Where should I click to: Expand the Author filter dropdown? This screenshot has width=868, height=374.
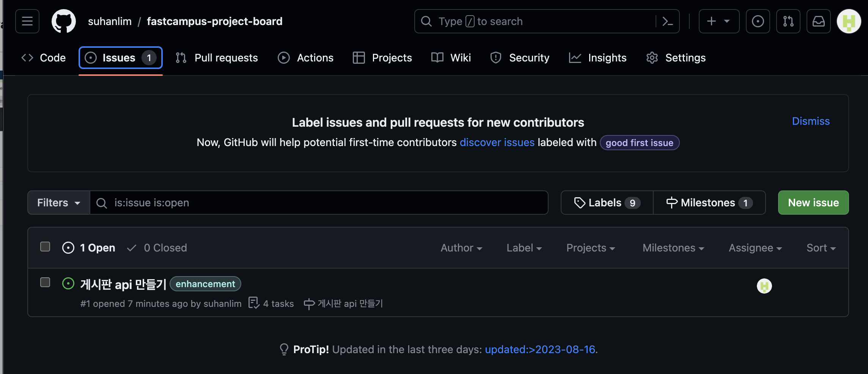(461, 248)
